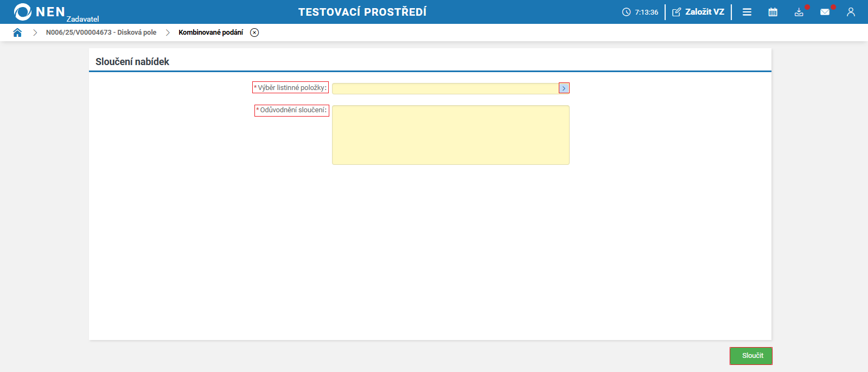Click the Výběr listinné položky label
The width and height of the screenshot is (868, 372).
[291, 88]
